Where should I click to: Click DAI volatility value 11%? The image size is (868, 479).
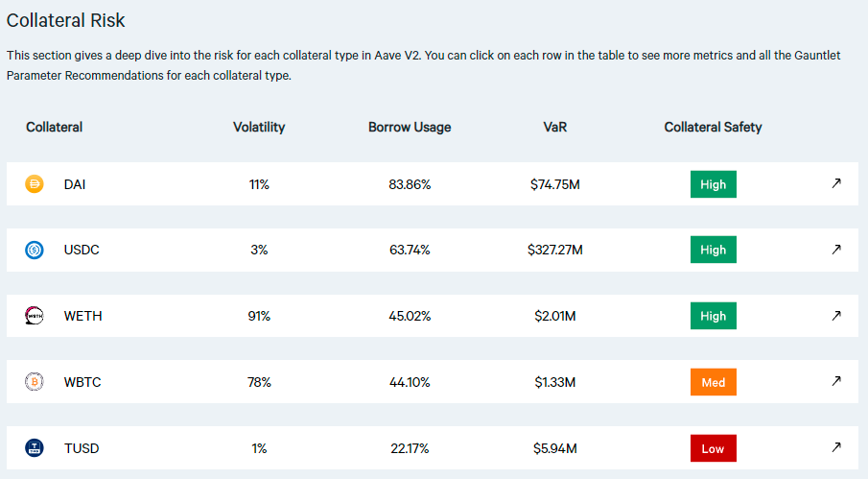click(x=259, y=184)
